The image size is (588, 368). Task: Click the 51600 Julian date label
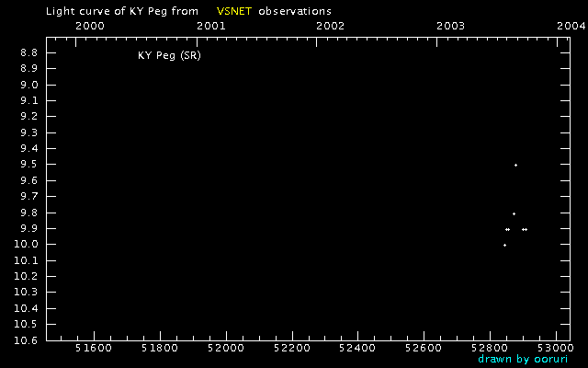coord(94,348)
